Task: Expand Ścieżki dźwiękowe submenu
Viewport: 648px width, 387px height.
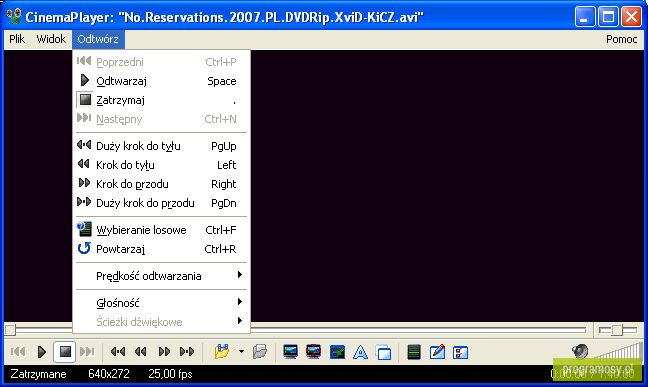Action: [161, 322]
